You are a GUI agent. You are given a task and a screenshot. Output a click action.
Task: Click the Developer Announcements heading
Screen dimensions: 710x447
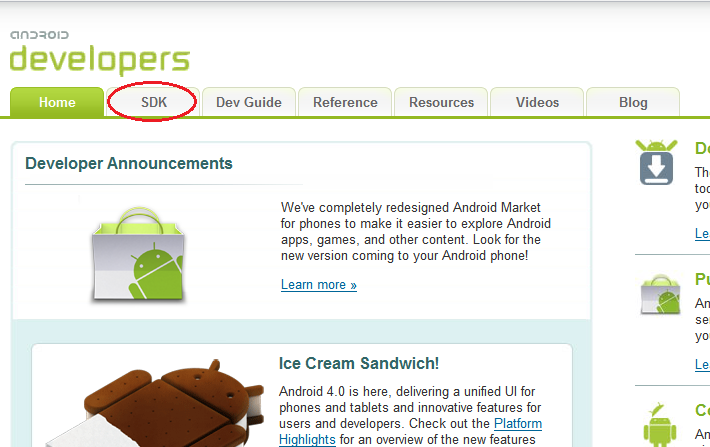[x=129, y=163]
